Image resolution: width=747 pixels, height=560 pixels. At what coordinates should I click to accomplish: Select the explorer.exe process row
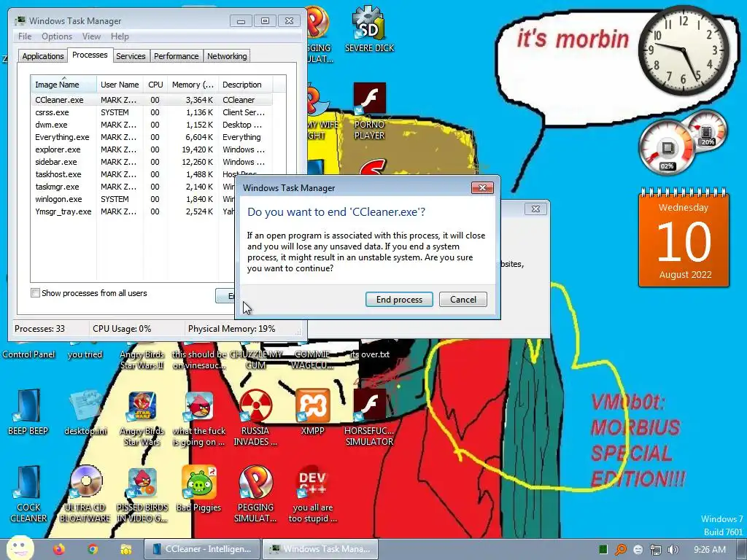click(152, 149)
